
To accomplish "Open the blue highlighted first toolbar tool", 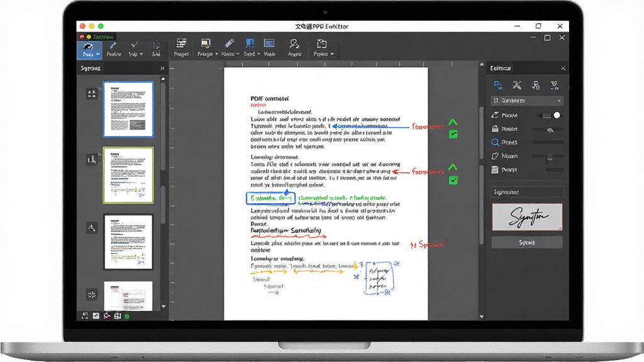I will click(x=89, y=49).
